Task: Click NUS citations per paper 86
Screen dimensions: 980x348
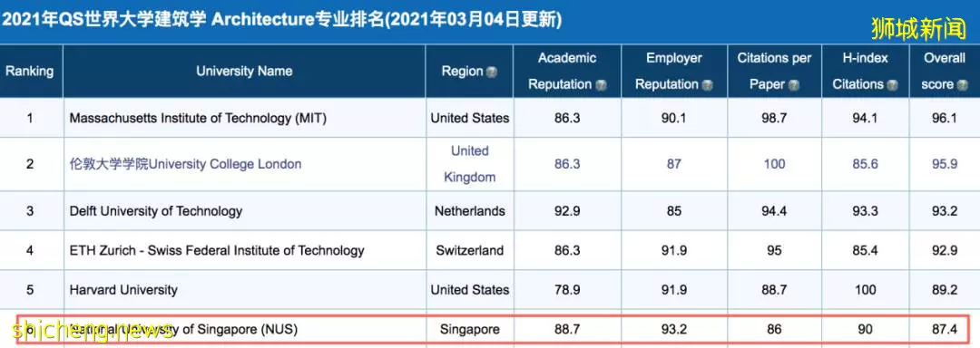Action: point(774,329)
